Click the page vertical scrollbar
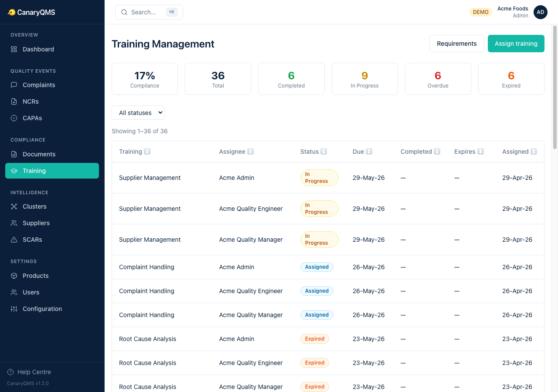Viewport: 558px width, 392px height. tap(555, 87)
